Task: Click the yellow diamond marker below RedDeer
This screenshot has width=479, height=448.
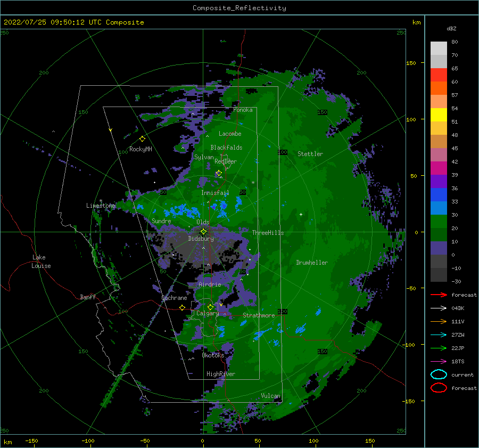Action: coord(219,173)
